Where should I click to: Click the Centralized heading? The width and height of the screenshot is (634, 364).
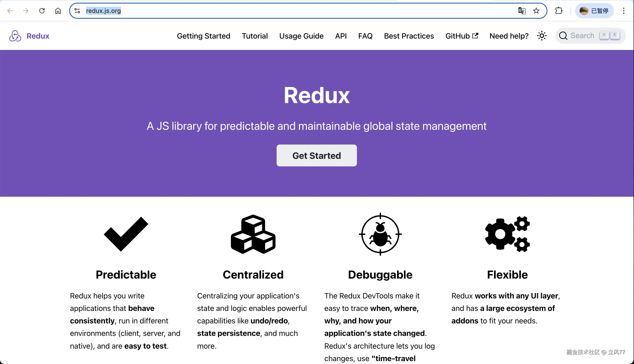click(253, 275)
